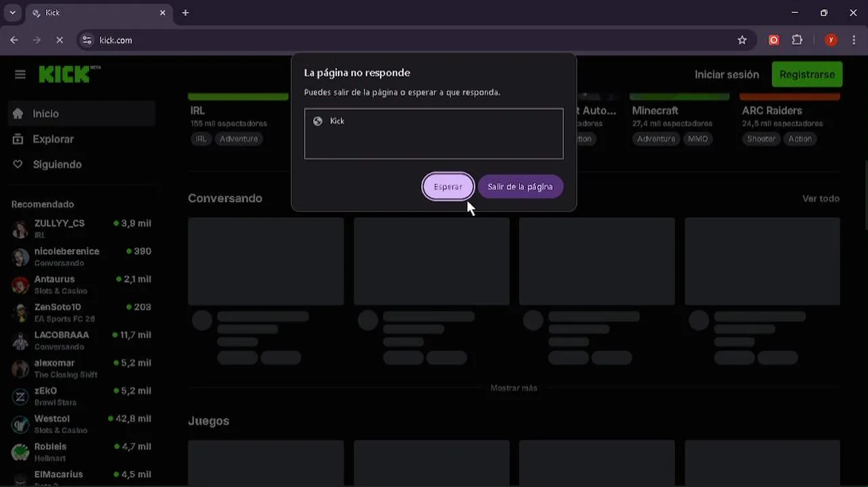The image size is (868, 487).
Task: Click the Registrarse button
Action: pyautogui.click(x=807, y=74)
